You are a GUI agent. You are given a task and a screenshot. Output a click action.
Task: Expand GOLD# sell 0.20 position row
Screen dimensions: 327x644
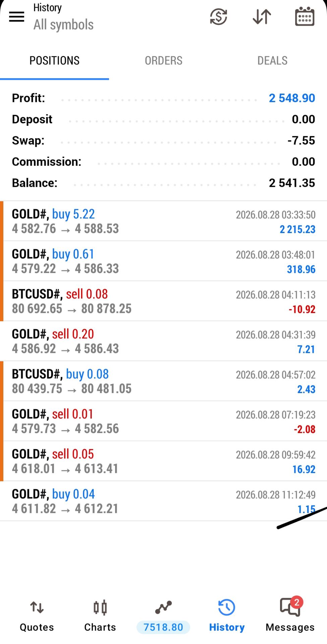point(164,341)
